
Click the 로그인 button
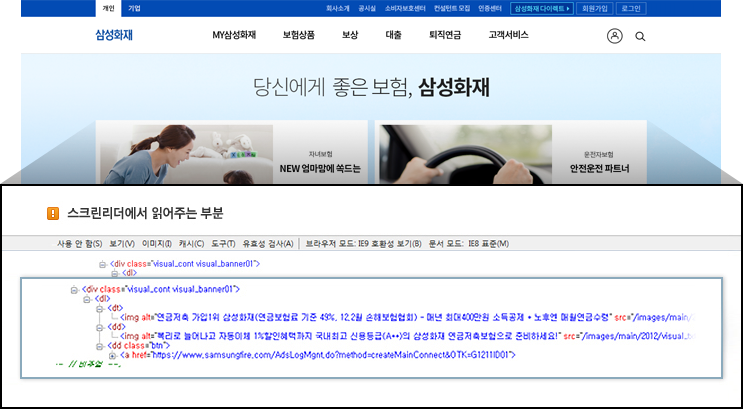pyautogui.click(x=631, y=9)
